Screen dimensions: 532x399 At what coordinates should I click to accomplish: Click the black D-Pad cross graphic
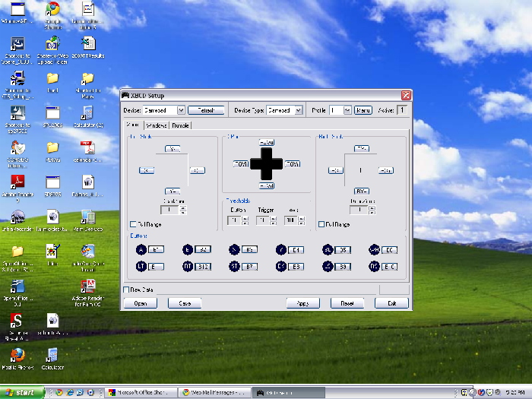[267, 163]
